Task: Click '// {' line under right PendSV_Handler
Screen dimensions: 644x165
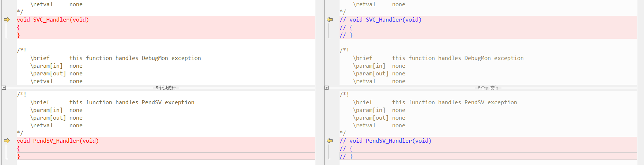Action: pyautogui.click(x=346, y=149)
